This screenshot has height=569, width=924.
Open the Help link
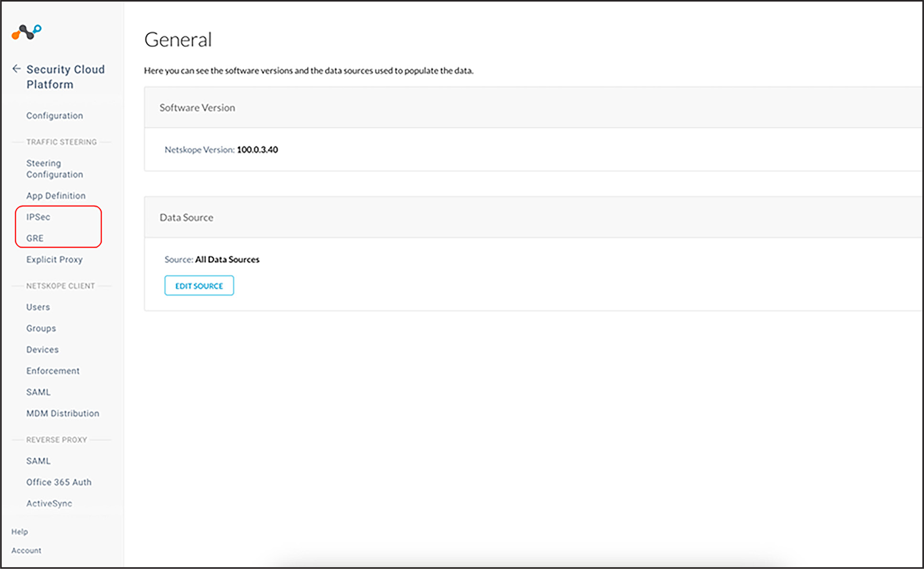20,532
